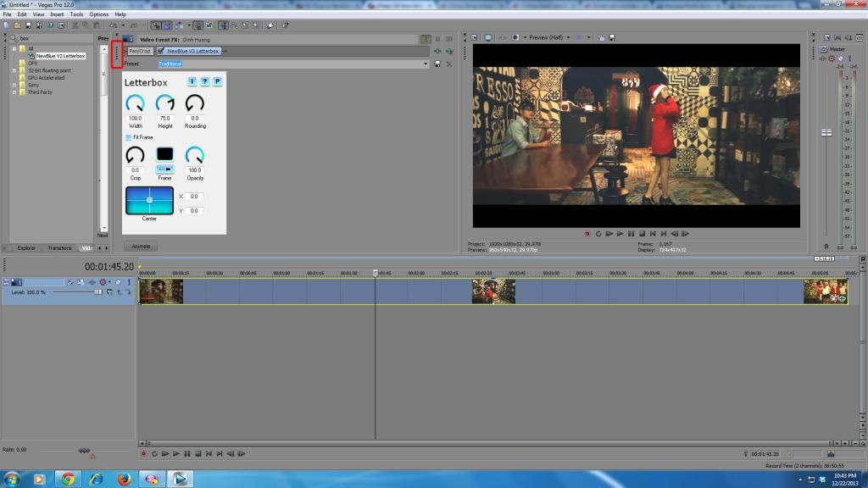Screen dimensions: 868x488
Task: Click the Letterbox info 'I' button
Action: [x=192, y=81]
